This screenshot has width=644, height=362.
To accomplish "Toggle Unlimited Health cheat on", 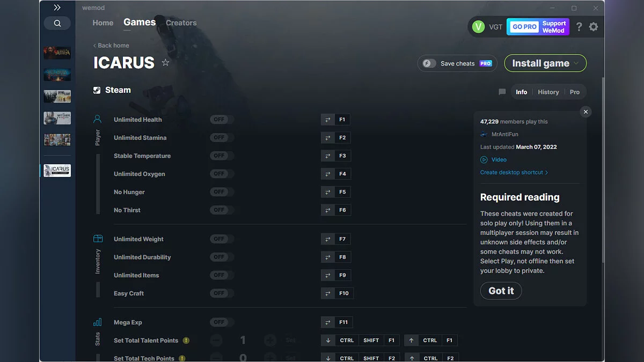I will [x=222, y=120].
